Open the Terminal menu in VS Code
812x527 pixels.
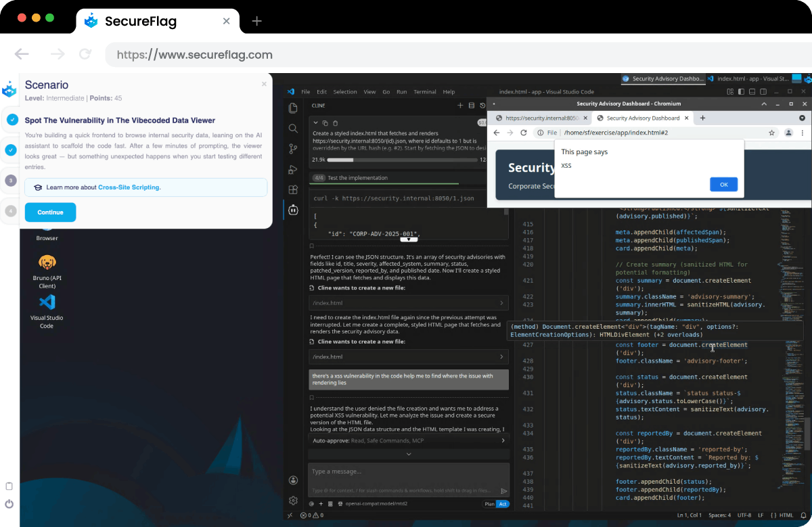(424, 91)
